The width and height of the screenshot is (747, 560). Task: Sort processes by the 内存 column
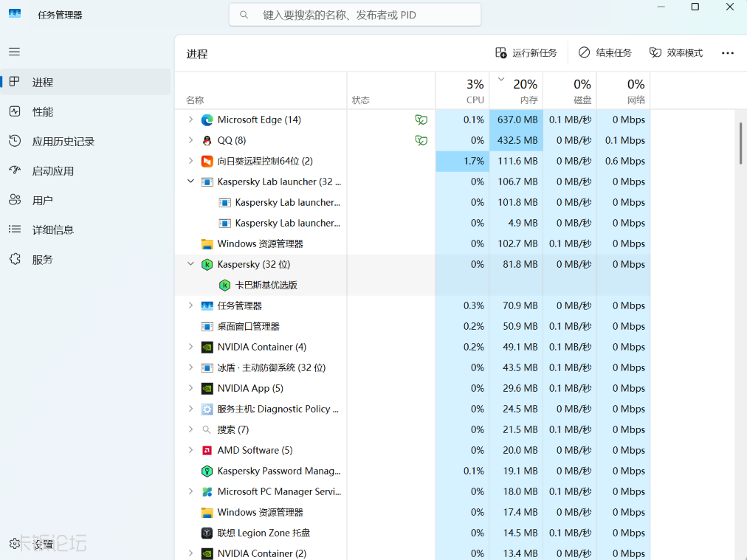[517, 91]
